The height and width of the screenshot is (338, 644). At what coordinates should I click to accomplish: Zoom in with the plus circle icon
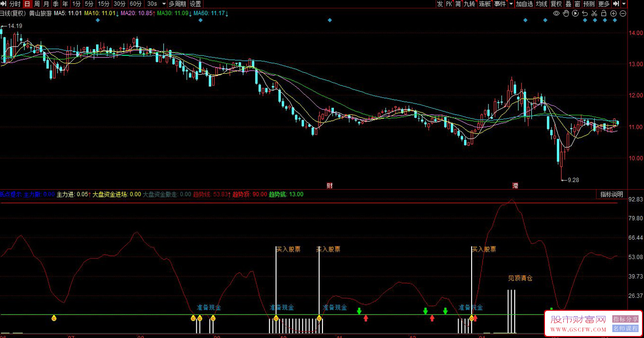[614, 13]
